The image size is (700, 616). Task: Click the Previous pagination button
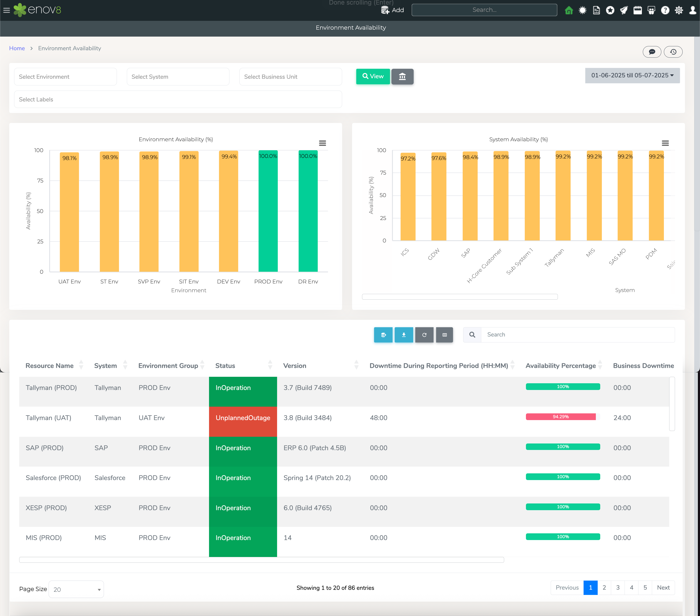coord(567,588)
